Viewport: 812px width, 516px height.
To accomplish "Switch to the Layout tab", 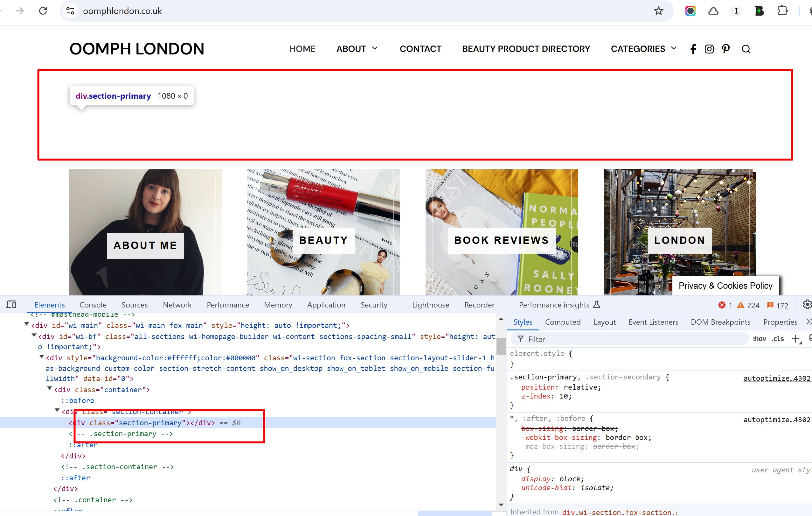I will pos(605,322).
